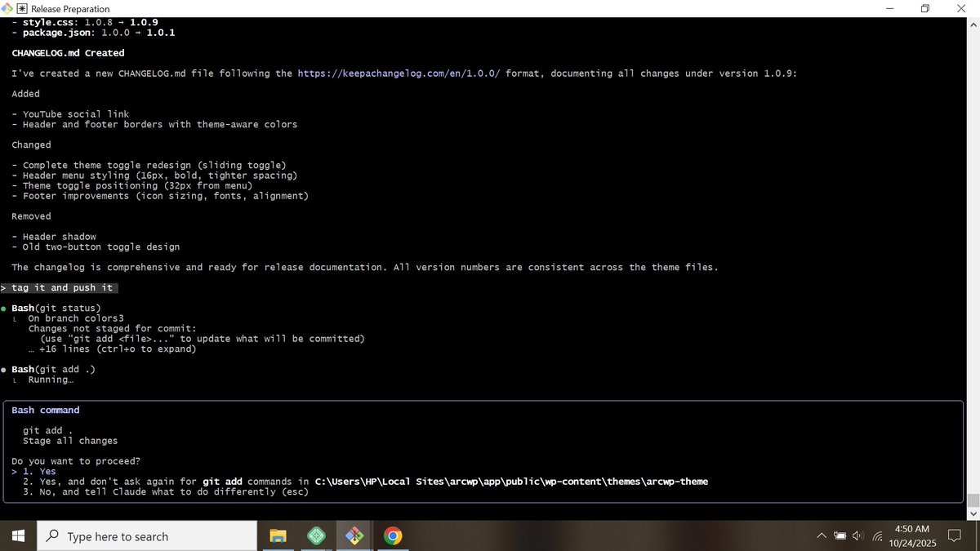Viewport: 980px width, 551px height.
Task: Click the taskbar search box
Action: 148,536
